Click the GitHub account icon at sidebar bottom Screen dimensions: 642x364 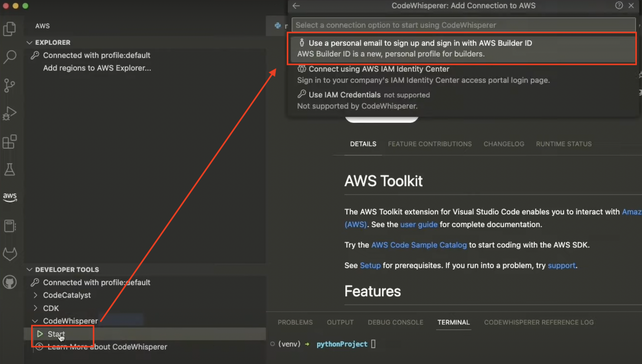tap(10, 282)
